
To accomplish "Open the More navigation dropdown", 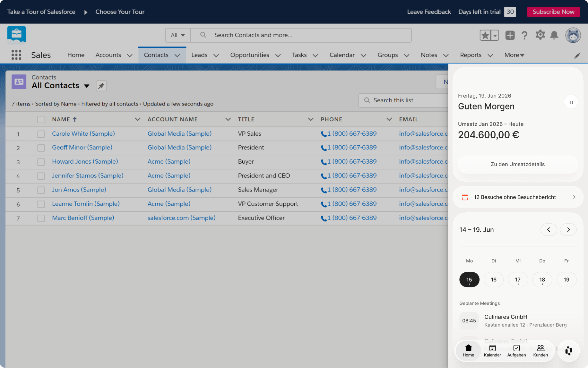I will pyautogui.click(x=514, y=55).
